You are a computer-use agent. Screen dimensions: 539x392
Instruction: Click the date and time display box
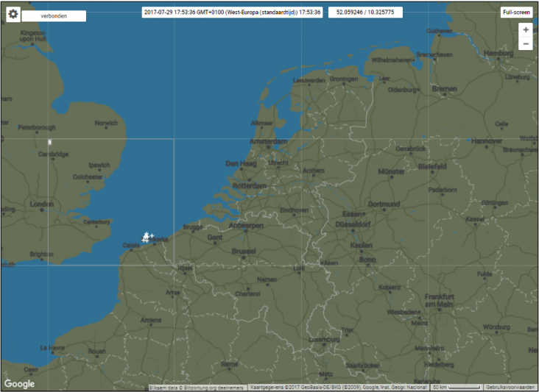[232, 13]
